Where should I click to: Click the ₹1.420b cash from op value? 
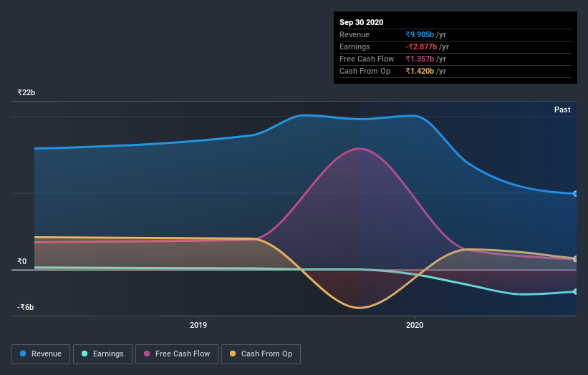[x=420, y=71]
